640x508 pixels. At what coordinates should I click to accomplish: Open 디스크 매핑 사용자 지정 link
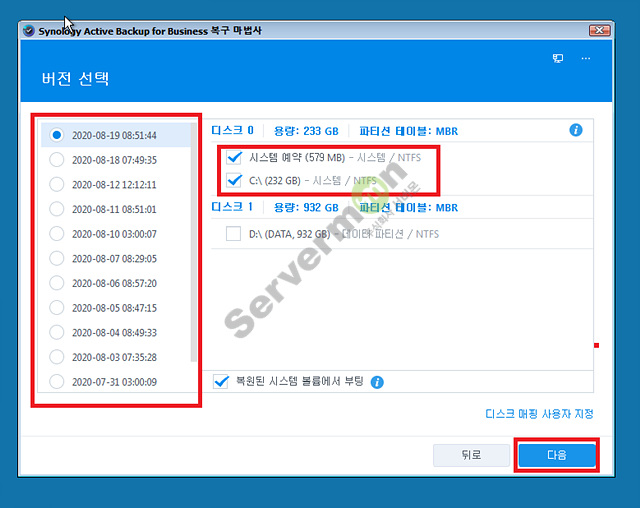(539, 414)
